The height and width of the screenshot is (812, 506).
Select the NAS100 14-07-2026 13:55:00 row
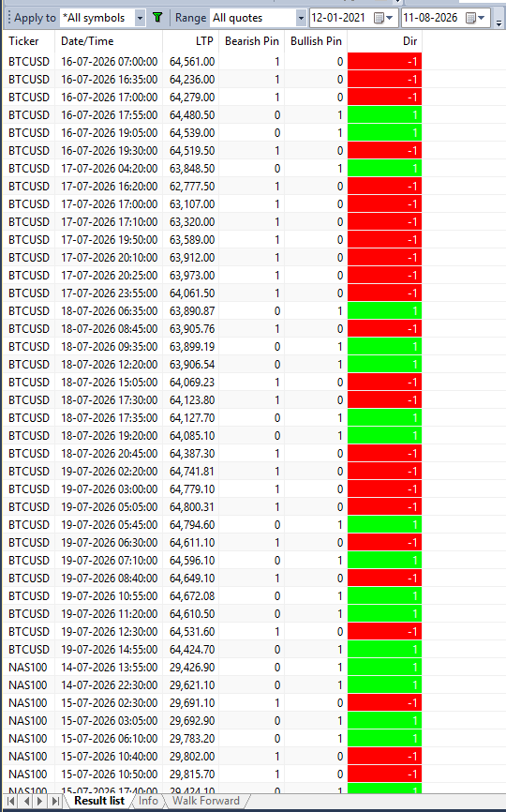pos(212,667)
